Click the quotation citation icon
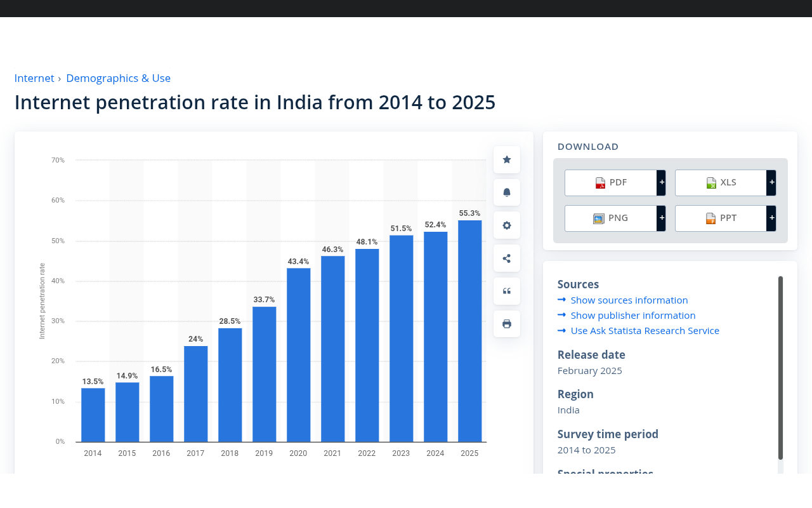812x508 pixels. point(507,291)
